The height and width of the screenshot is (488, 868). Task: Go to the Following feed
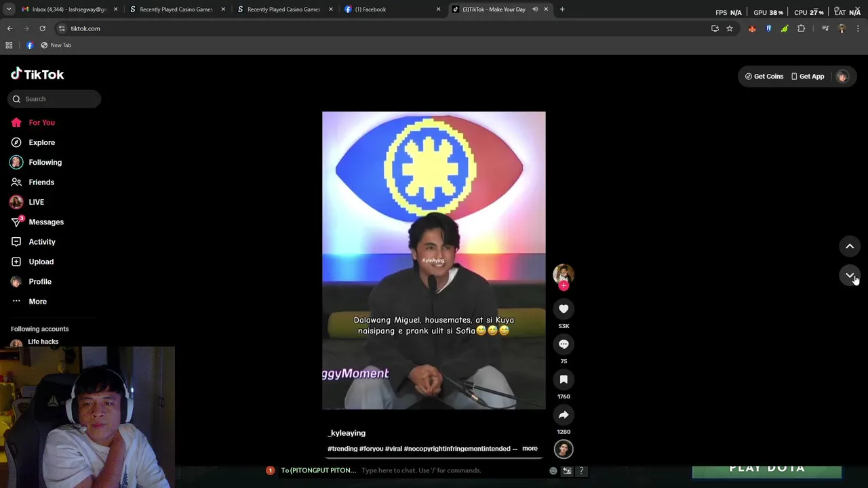pyautogui.click(x=36, y=163)
